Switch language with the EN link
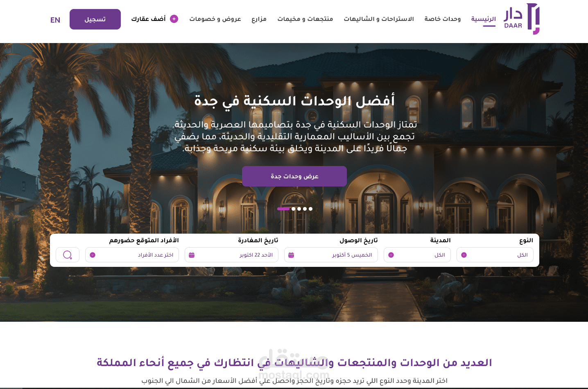The height and width of the screenshot is (389, 588). [55, 20]
